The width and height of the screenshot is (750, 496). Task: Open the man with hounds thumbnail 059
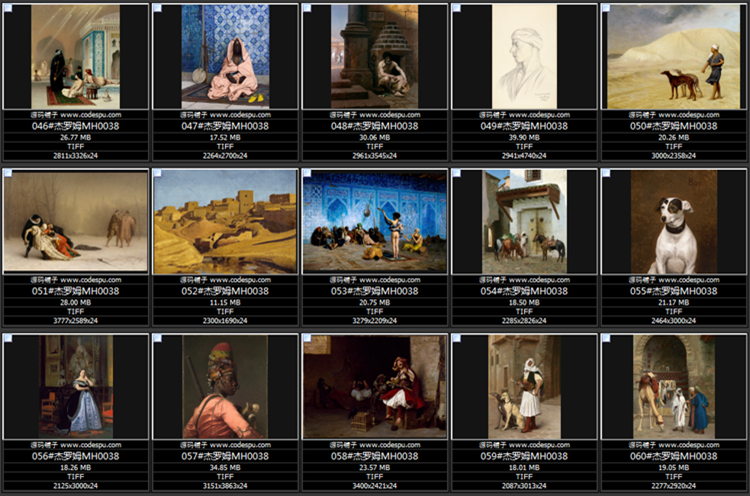coord(524,387)
